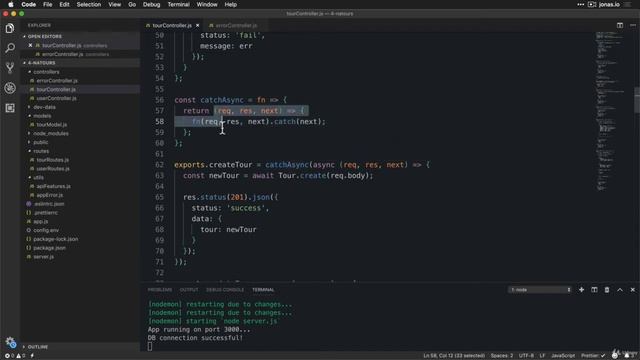Screen dimensions: 640x360
Task: Close the tourController.js editor tab
Action: (x=198, y=25)
